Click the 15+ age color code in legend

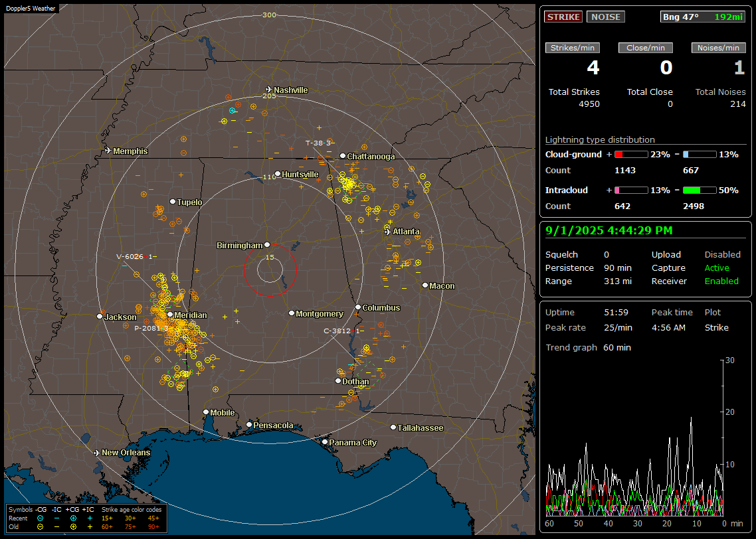point(107,518)
